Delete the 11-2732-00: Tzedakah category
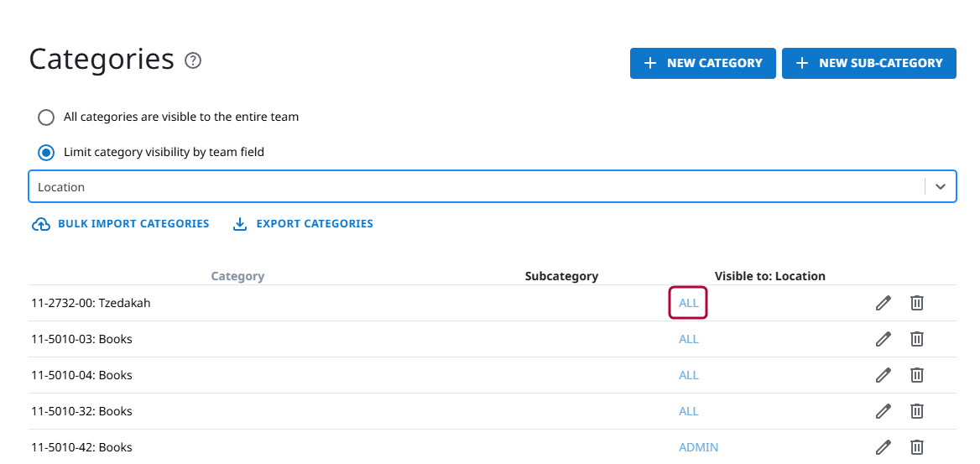This screenshot has width=980, height=464. tap(917, 303)
